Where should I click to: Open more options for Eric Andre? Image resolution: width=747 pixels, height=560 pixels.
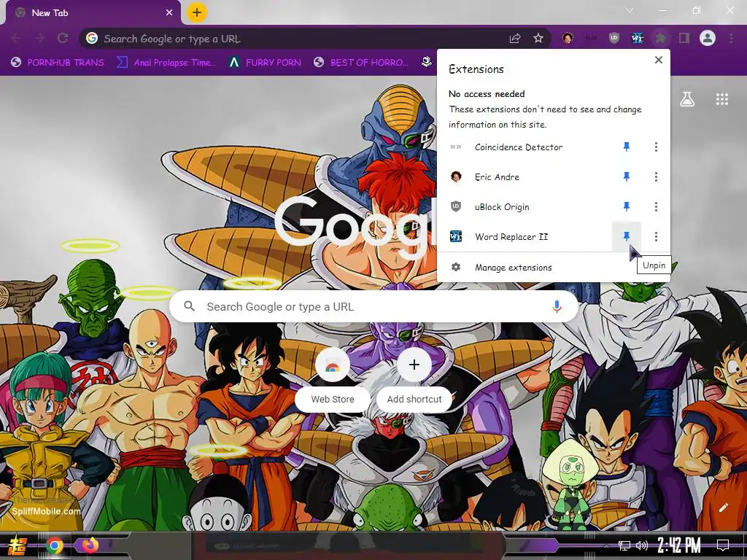tap(656, 176)
